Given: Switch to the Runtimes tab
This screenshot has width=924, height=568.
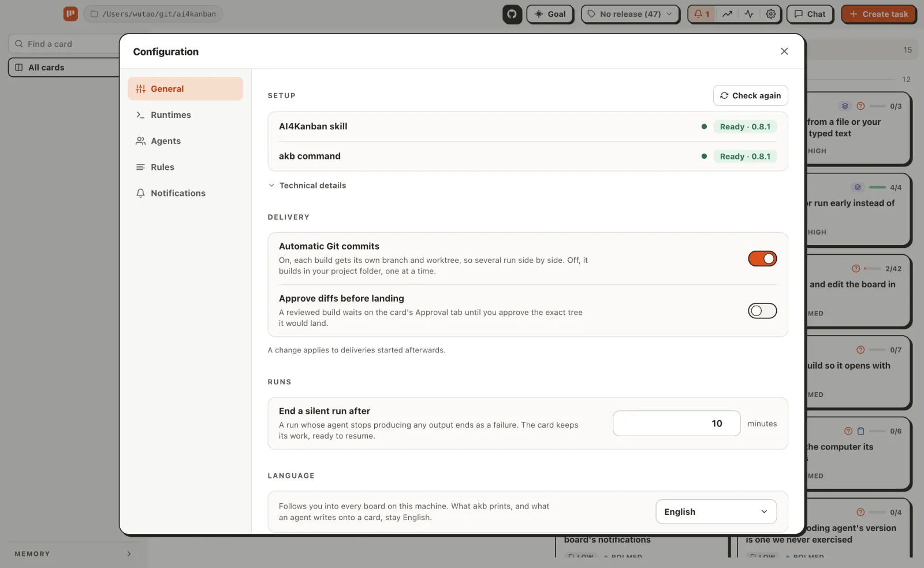Looking at the screenshot, I should (x=185, y=115).
